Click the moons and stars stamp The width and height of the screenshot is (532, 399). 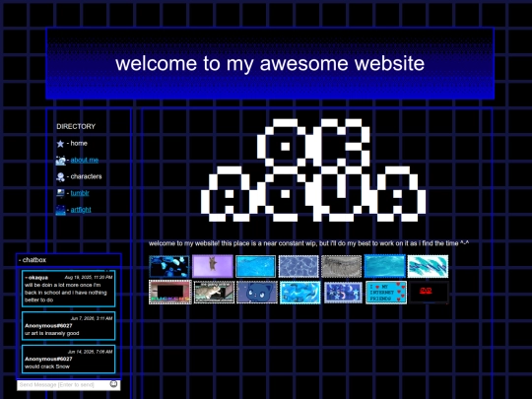(x=343, y=293)
